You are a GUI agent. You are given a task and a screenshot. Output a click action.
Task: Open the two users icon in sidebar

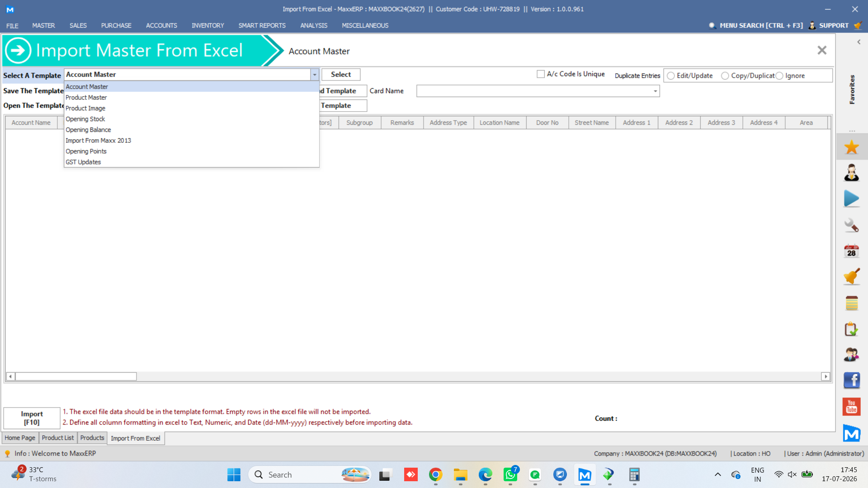[851, 355]
